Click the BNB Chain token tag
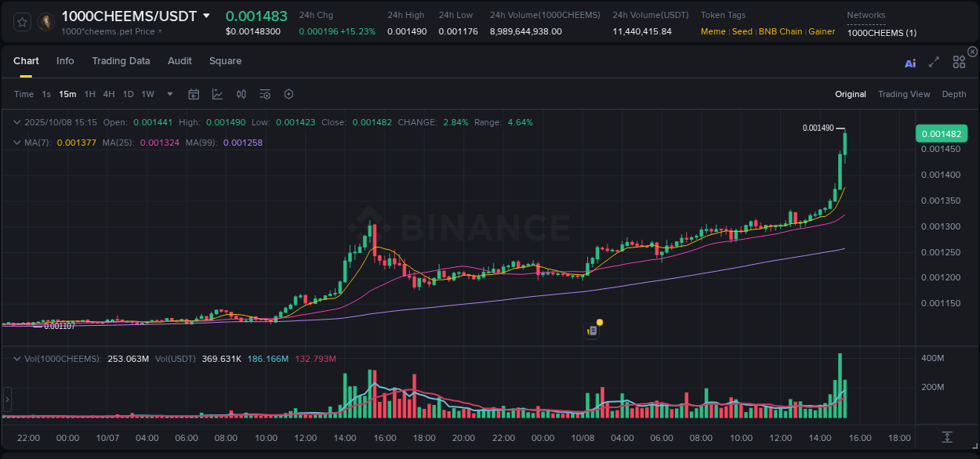 coord(780,31)
